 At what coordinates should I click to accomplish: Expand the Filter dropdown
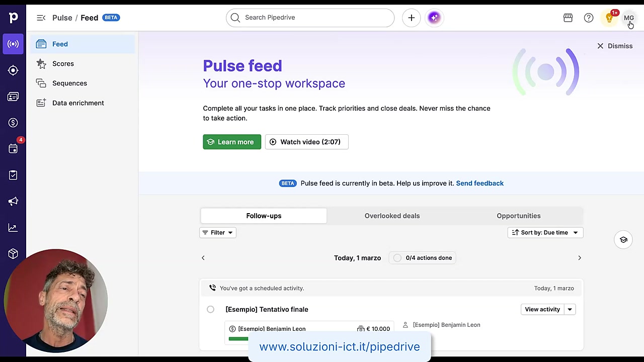click(x=218, y=232)
